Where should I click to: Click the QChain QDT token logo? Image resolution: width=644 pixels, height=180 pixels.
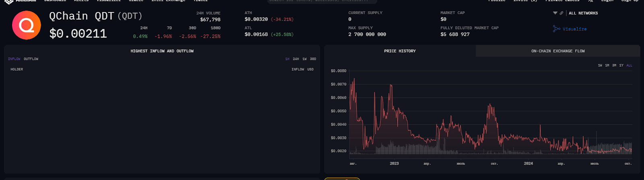[x=27, y=25]
